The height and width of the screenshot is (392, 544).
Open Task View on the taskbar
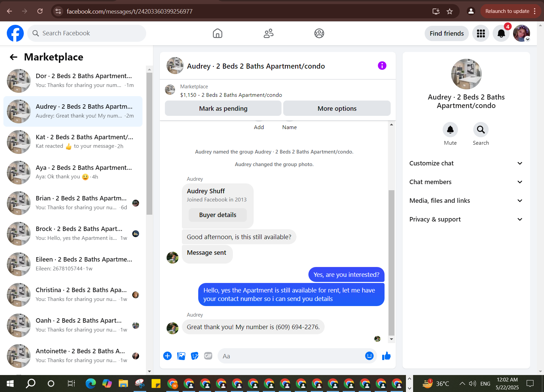71,384
